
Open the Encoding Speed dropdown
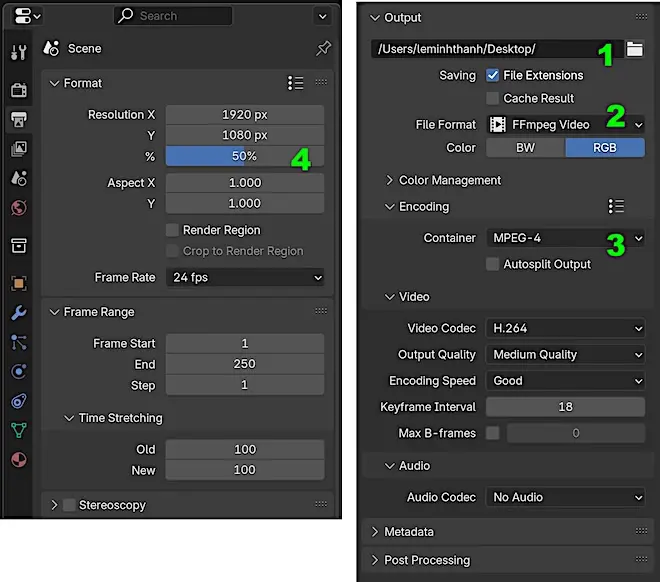pos(565,381)
